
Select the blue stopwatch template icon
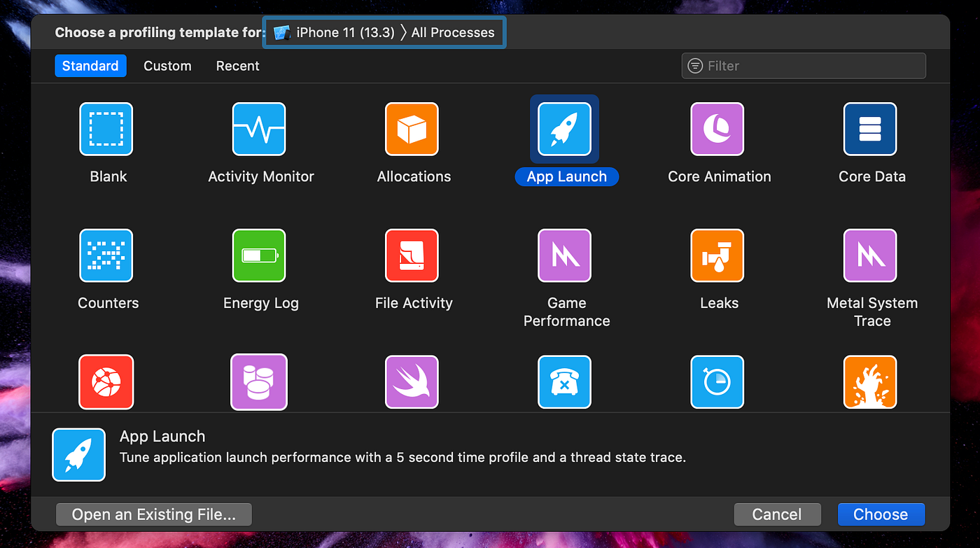pyautogui.click(x=717, y=382)
